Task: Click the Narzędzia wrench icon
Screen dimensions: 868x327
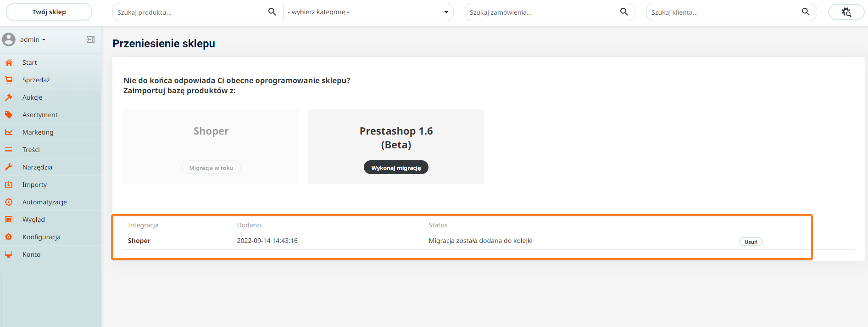Action: click(x=9, y=167)
